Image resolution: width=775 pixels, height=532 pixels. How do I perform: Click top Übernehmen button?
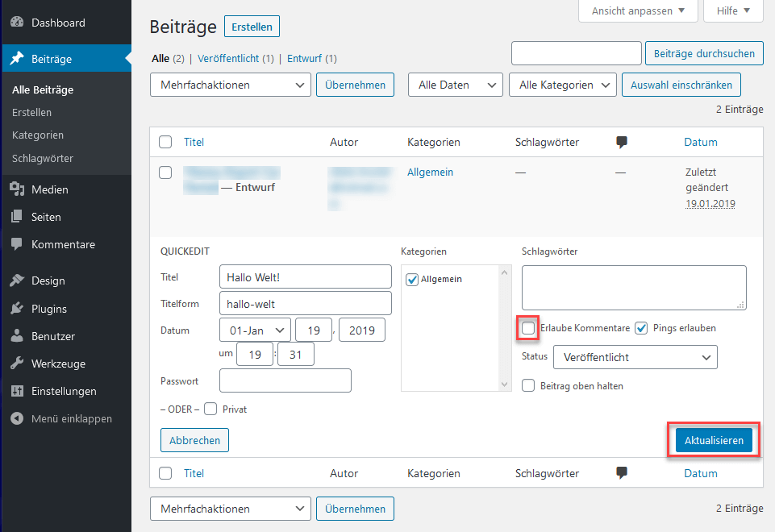pyautogui.click(x=356, y=85)
